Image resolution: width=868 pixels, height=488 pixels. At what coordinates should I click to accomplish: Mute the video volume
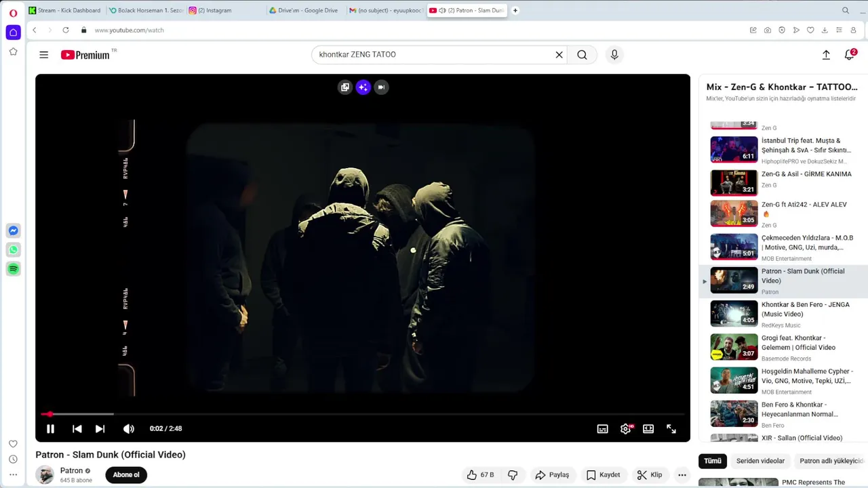pyautogui.click(x=129, y=428)
